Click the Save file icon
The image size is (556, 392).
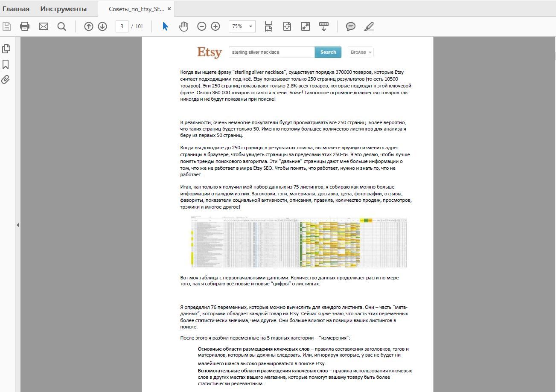(6, 26)
